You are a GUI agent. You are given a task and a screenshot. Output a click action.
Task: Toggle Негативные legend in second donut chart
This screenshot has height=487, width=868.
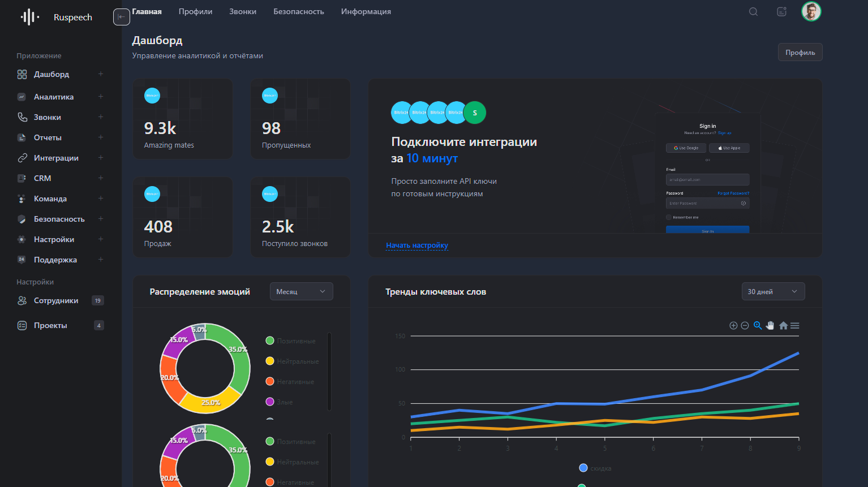coord(290,482)
